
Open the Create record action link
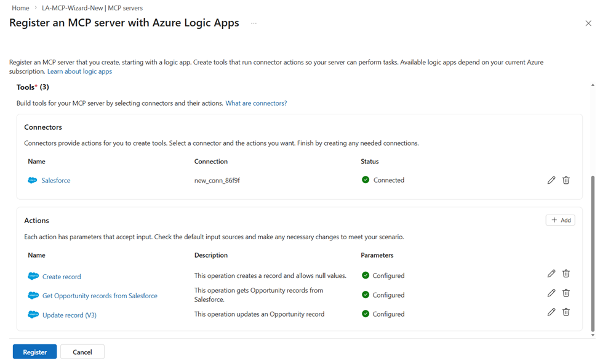[x=62, y=277]
